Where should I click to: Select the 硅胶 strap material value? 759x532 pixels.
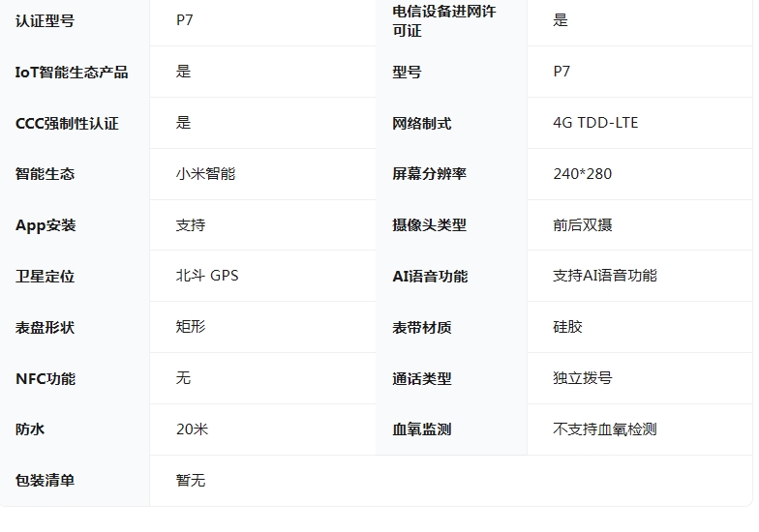coord(567,327)
